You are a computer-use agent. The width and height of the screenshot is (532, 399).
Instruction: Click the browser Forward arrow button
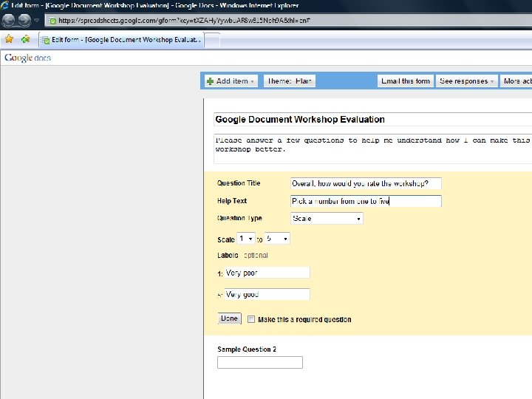point(24,21)
